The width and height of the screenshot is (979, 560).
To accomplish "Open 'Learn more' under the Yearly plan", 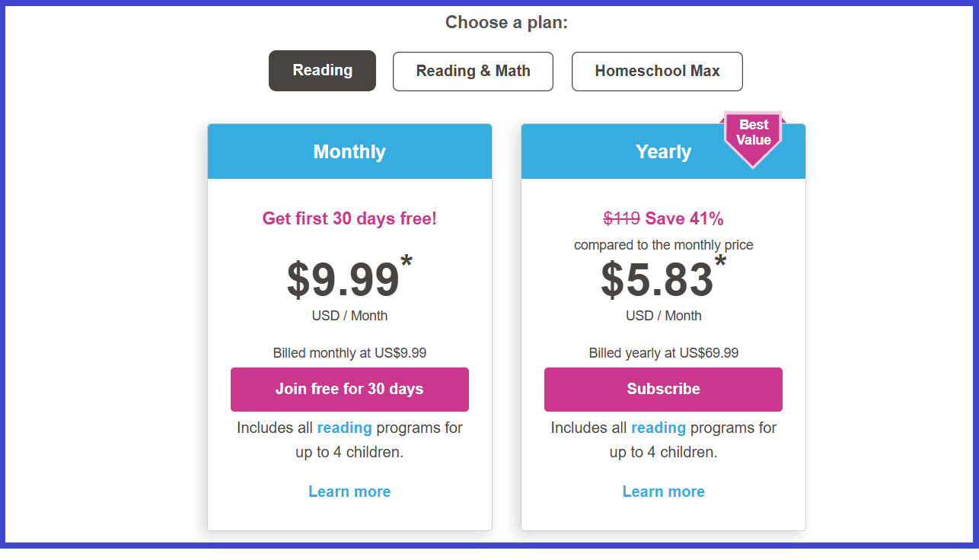I will coord(663,491).
